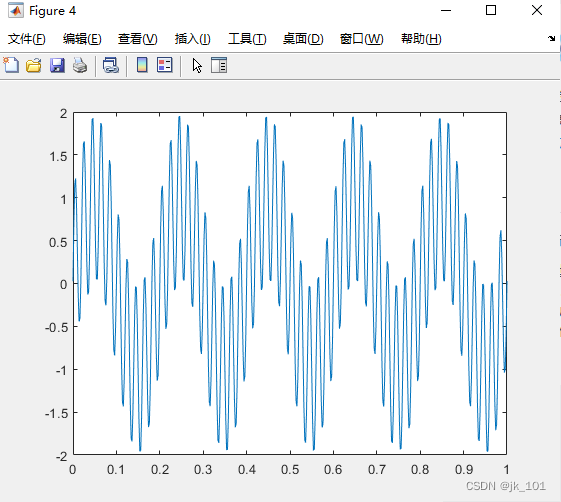Open the 桌面(D) menu

click(303, 39)
